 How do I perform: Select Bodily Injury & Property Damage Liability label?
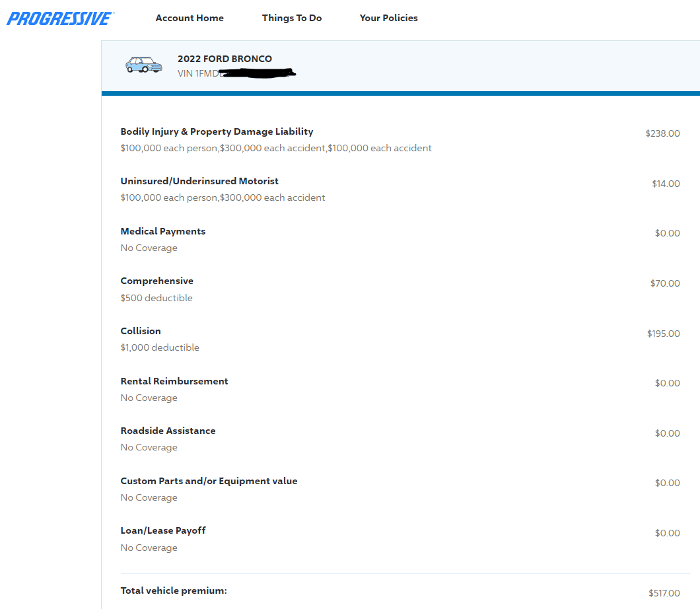217,131
